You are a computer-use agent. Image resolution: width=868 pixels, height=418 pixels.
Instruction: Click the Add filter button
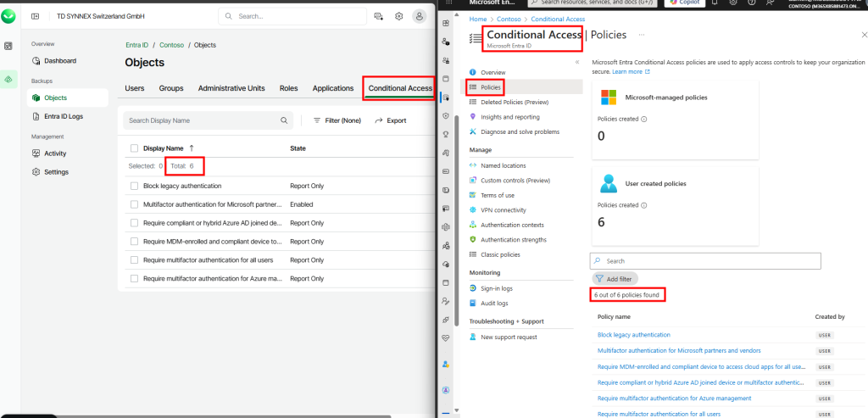coord(615,278)
